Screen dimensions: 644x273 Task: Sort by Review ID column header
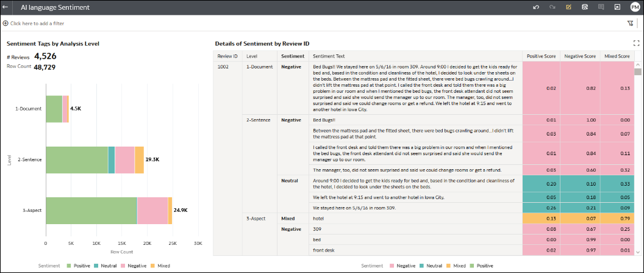[x=227, y=56]
